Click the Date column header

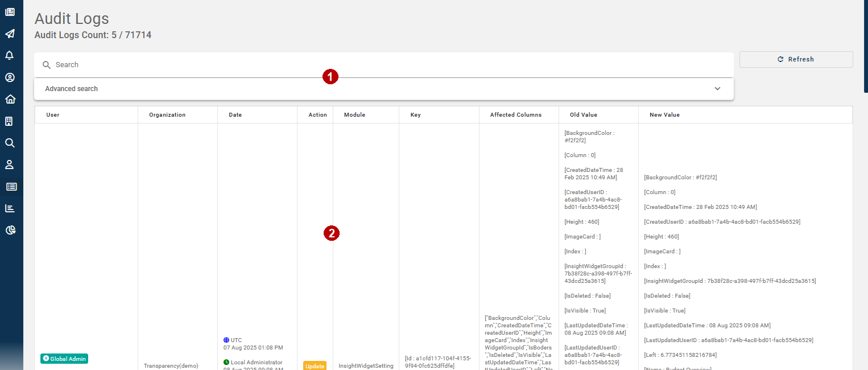click(x=235, y=115)
